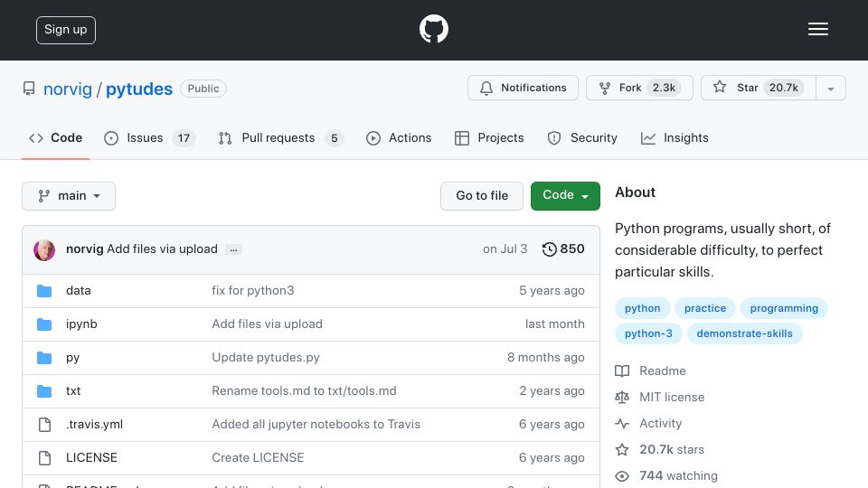Click the demonstrate-skills topic tag
868x488 pixels.
pos(744,333)
